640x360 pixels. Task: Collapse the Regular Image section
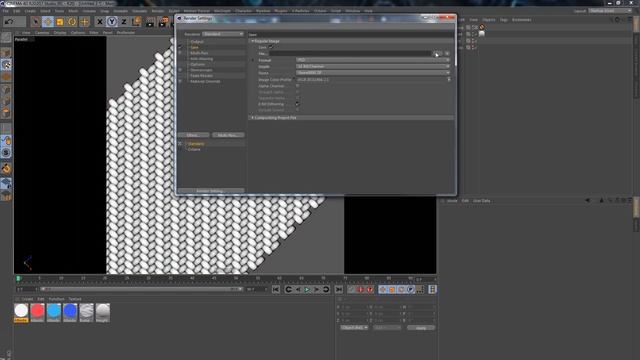point(253,41)
